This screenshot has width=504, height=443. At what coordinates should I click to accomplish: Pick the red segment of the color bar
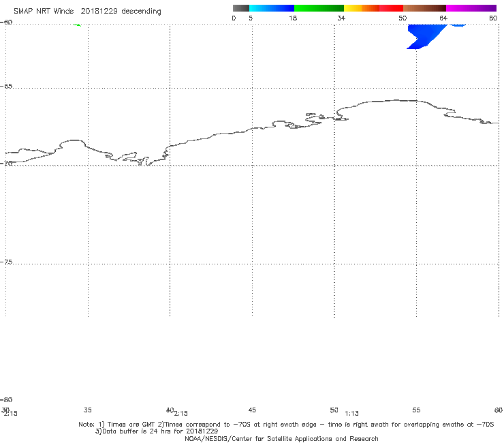(391, 8)
